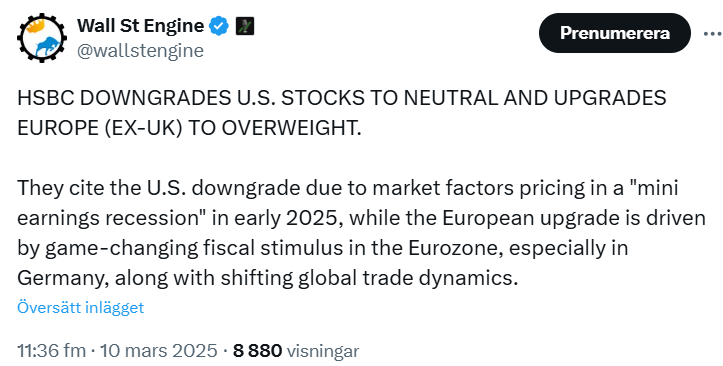Open the Wall St Engine gear-and-bull avatar
The width and height of the screenshot is (723, 366).
point(42,38)
